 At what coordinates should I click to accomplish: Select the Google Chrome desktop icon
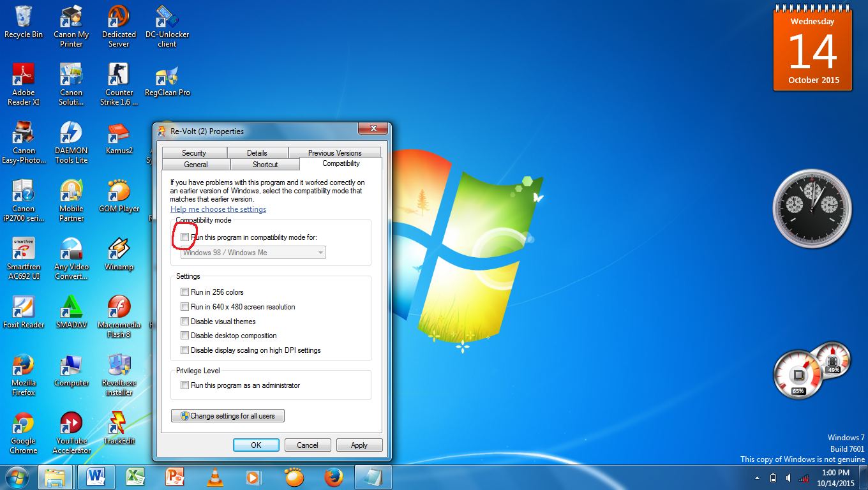[24, 433]
